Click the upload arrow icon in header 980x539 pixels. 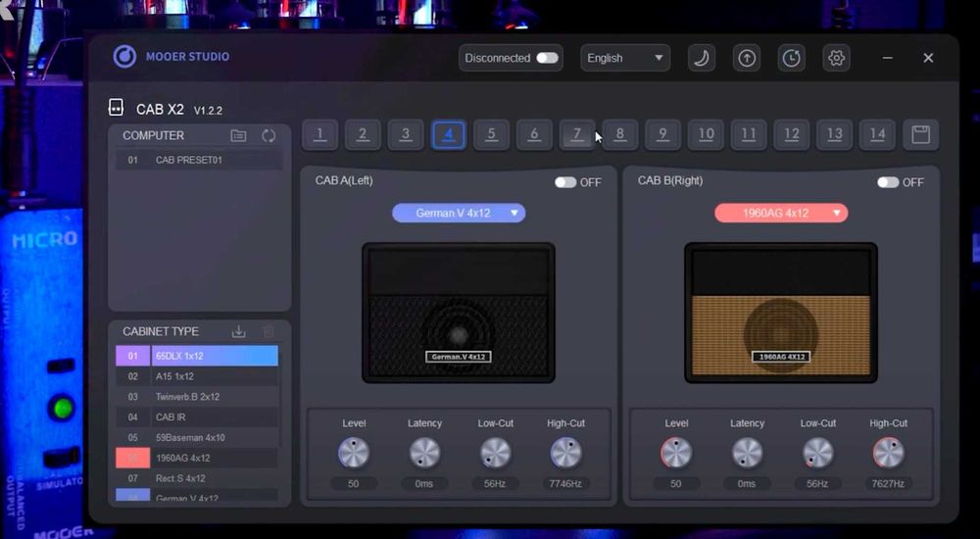coord(746,58)
